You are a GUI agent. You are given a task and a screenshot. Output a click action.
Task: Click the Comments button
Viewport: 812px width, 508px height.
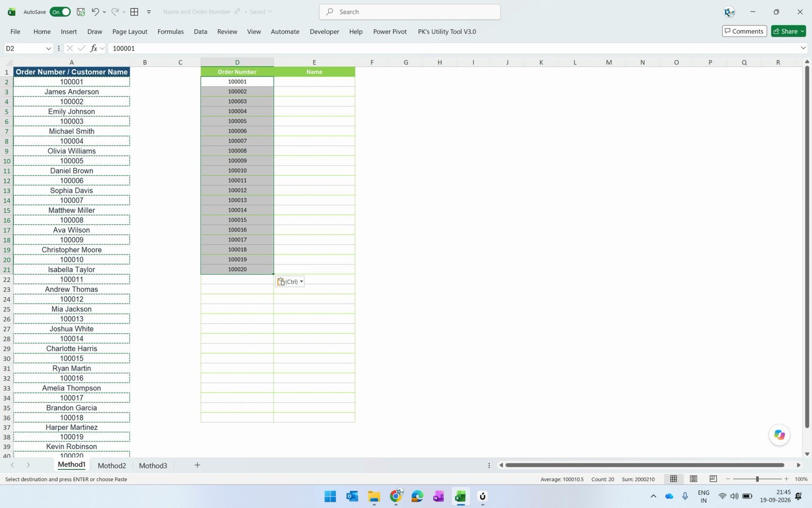coord(744,31)
